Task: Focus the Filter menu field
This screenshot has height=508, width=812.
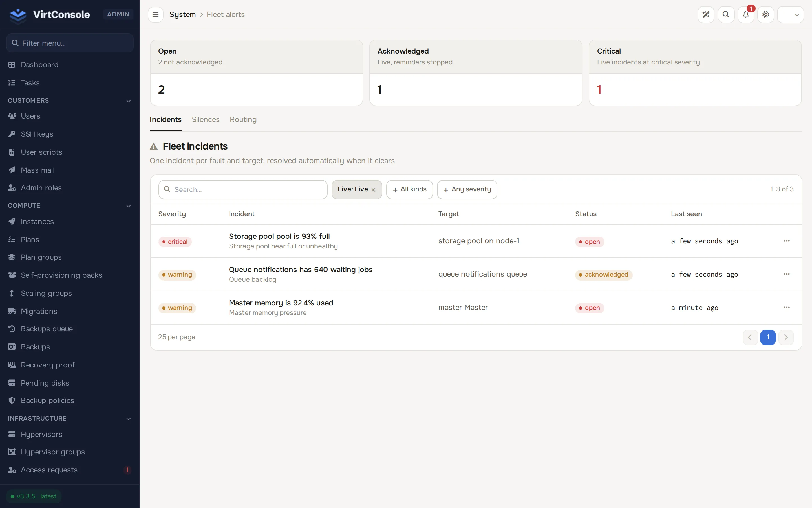Action: pyautogui.click(x=70, y=43)
